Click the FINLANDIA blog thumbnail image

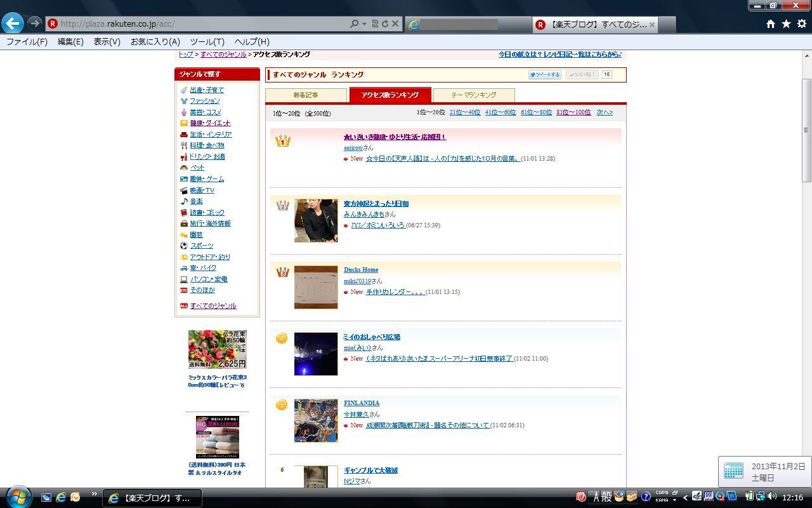pyautogui.click(x=316, y=420)
